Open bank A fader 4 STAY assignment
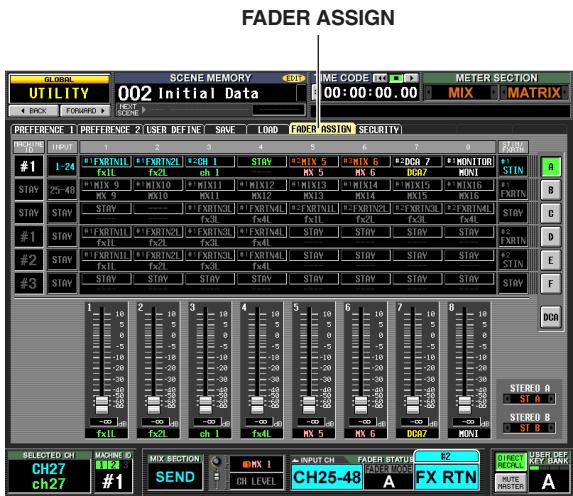Viewport: 573px width, 496px height. [261, 162]
